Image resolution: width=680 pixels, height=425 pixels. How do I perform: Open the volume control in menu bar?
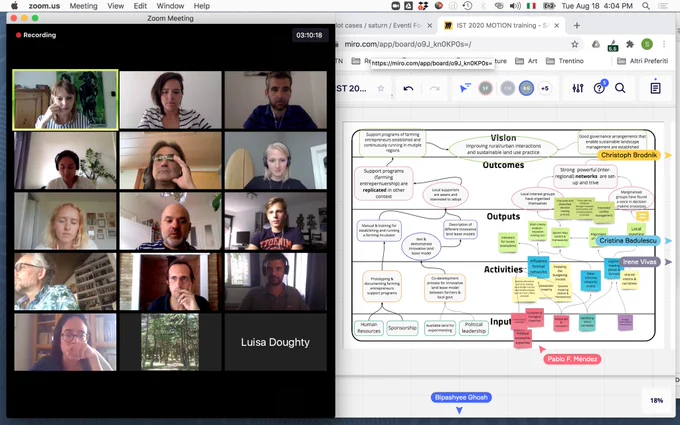[515, 6]
